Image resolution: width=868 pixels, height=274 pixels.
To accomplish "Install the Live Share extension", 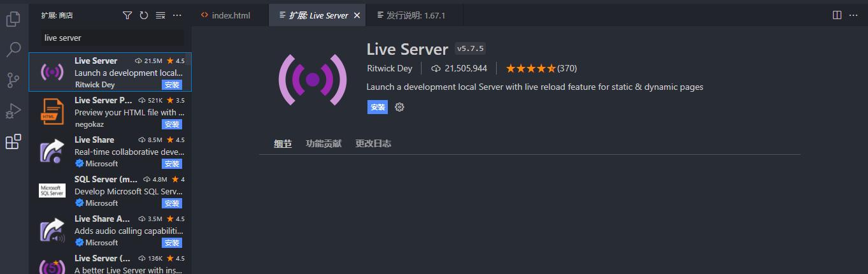I will tap(172, 164).
